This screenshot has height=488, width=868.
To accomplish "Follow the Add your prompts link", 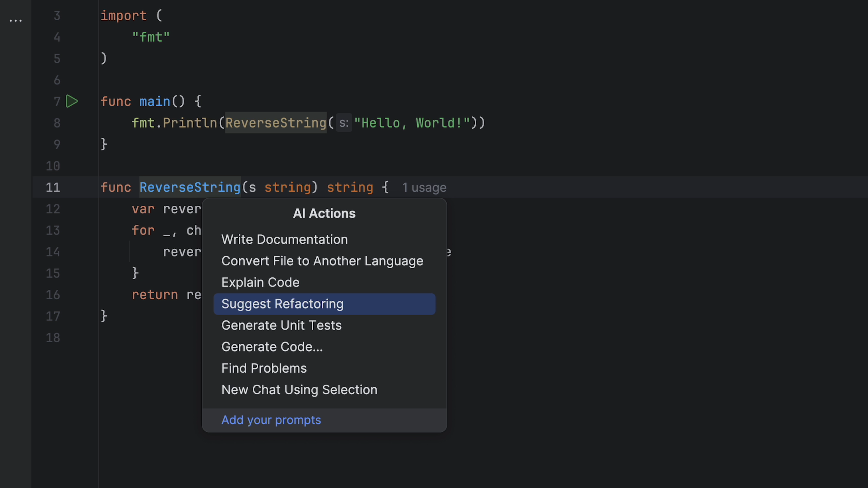I will (271, 420).
